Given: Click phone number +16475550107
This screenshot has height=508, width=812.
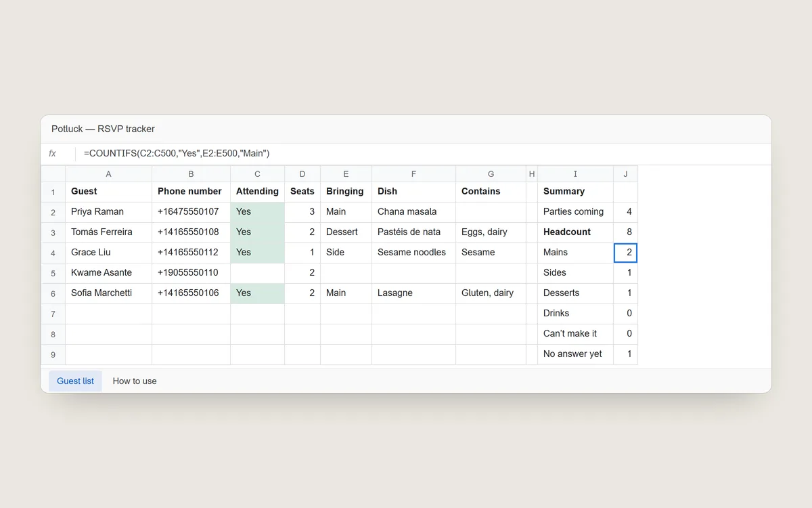Looking at the screenshot, I should click(x=191, y=212).
